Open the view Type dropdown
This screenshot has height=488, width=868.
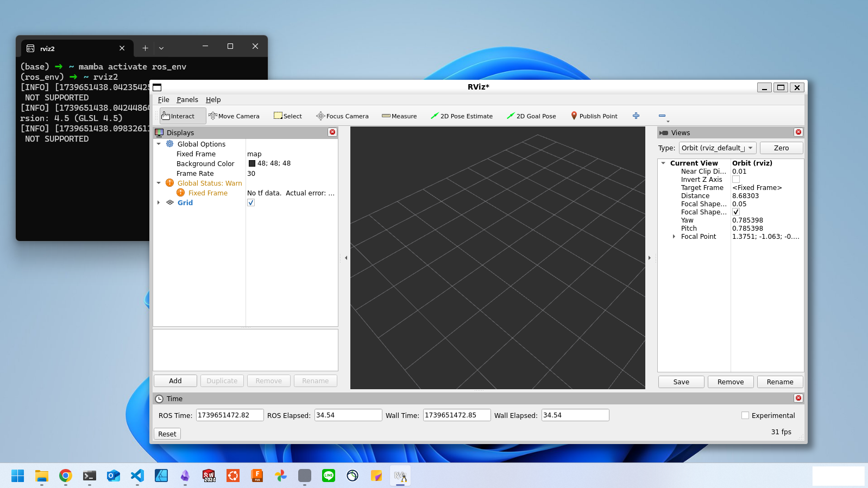717,148
